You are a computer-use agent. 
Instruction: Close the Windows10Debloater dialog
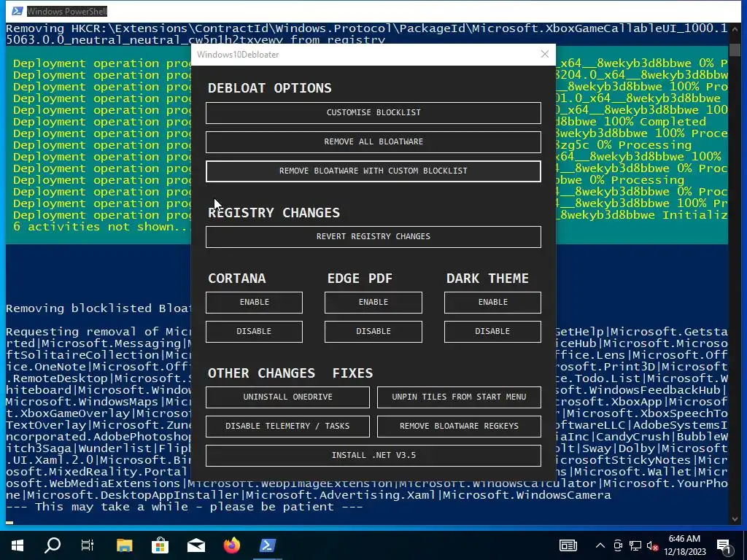[x=544, y=54]
